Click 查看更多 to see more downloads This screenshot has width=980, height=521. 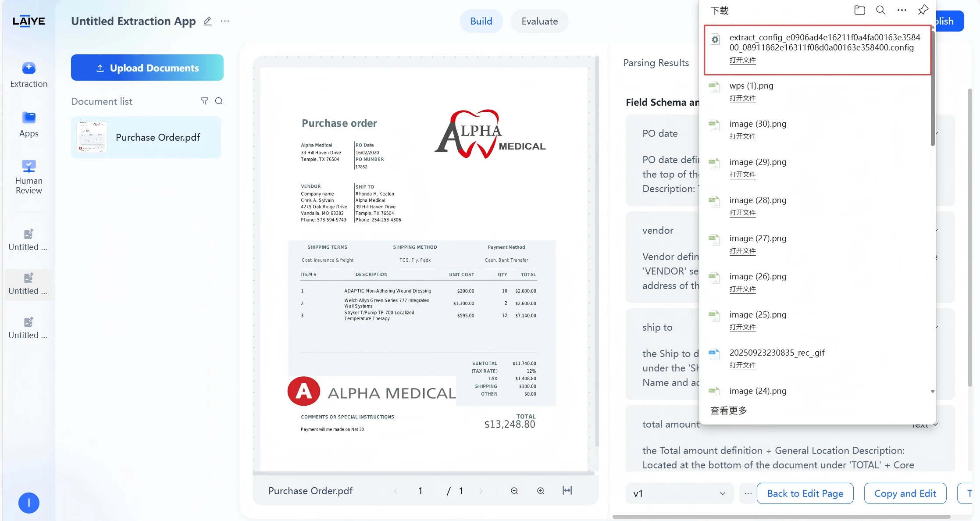pos(728,410)
